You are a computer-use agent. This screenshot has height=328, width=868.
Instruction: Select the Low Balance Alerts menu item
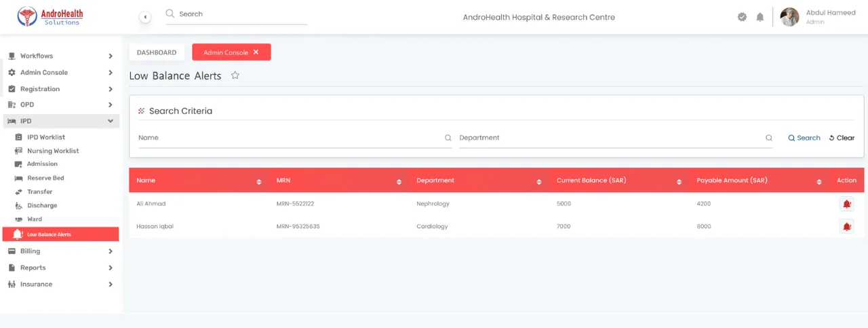coord(60,234)
